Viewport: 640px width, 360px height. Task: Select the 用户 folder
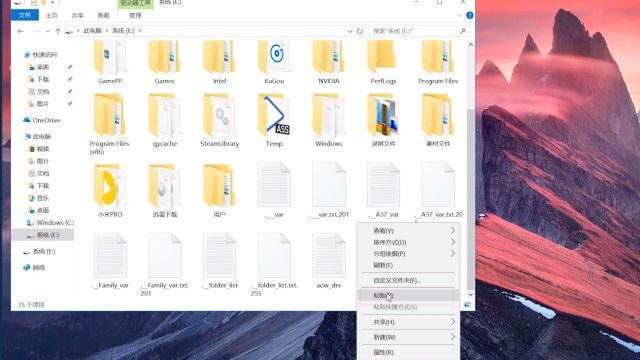tap(219, 190)
